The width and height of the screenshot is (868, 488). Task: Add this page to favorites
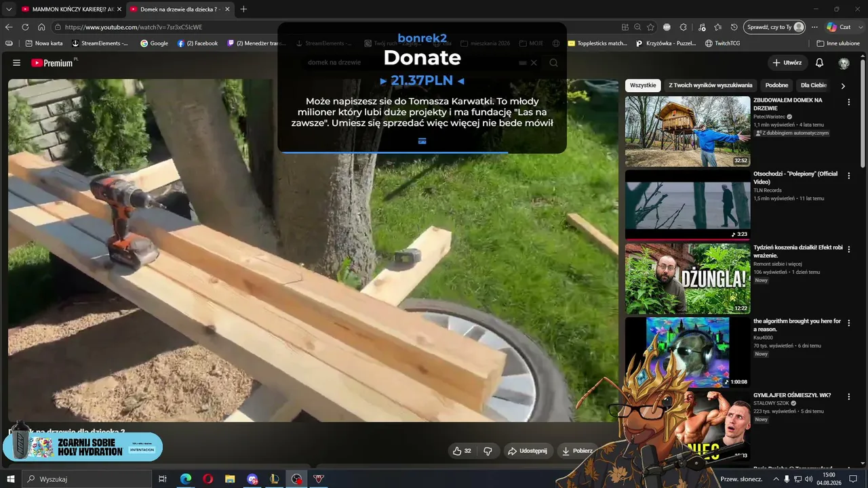click(x=650, y=27)
